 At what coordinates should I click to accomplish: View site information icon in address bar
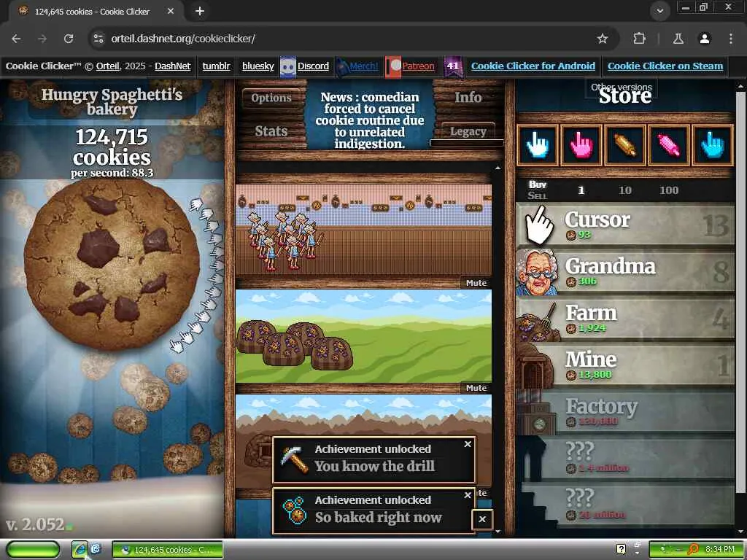click(98, 39)
